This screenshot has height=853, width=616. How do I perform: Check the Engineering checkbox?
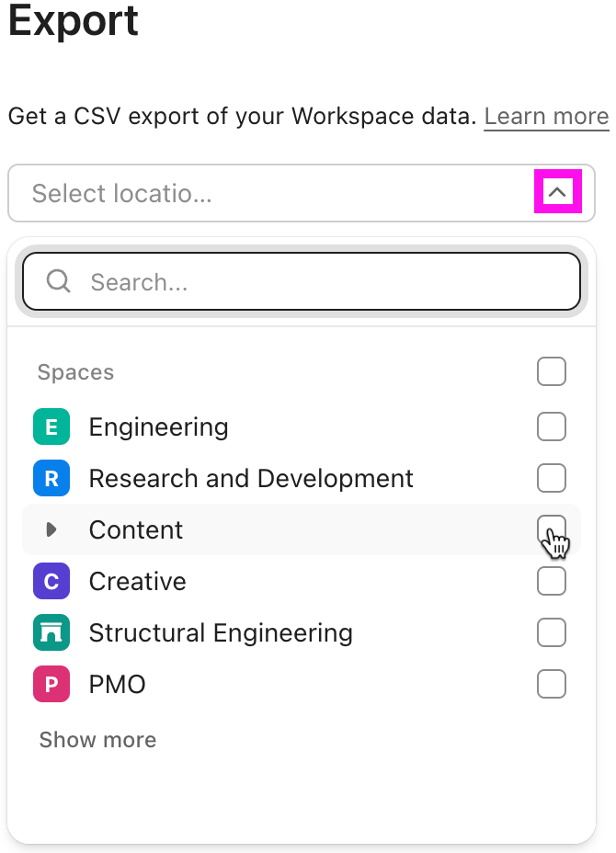tap(552, 426)
